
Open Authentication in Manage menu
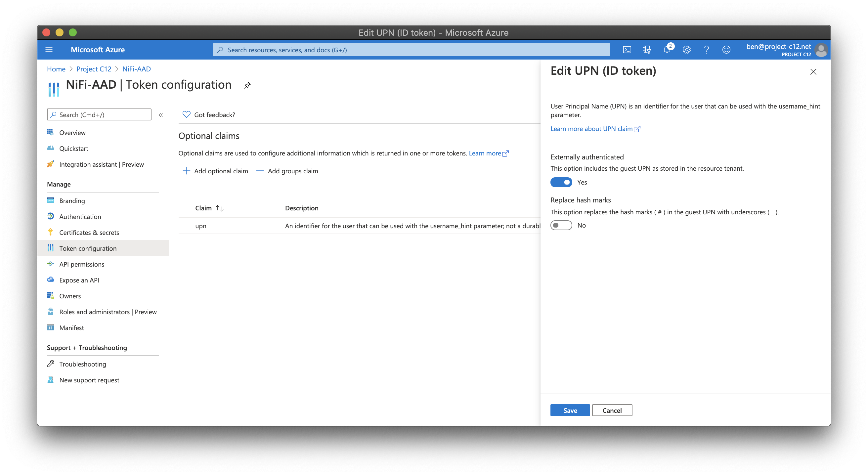[80, 217]
